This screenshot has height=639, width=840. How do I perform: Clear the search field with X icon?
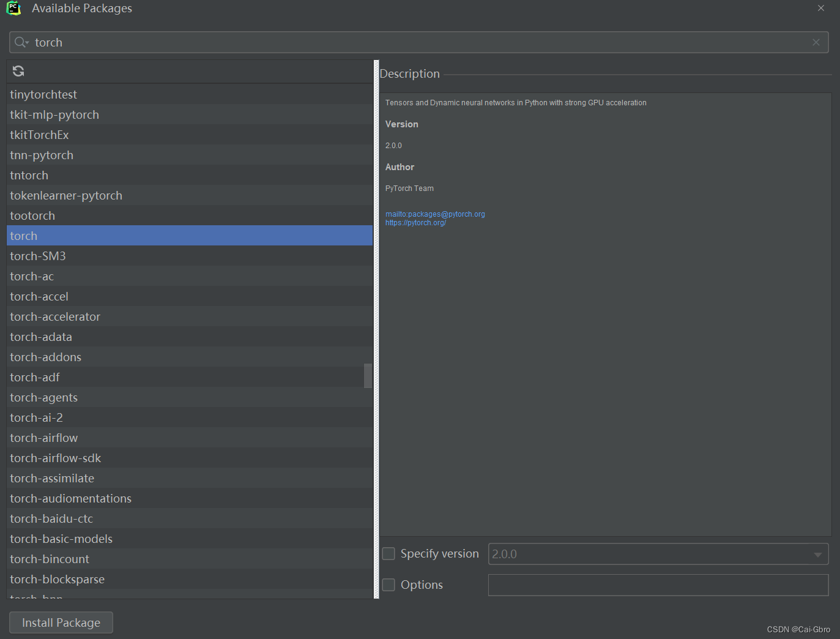[816, 42]
